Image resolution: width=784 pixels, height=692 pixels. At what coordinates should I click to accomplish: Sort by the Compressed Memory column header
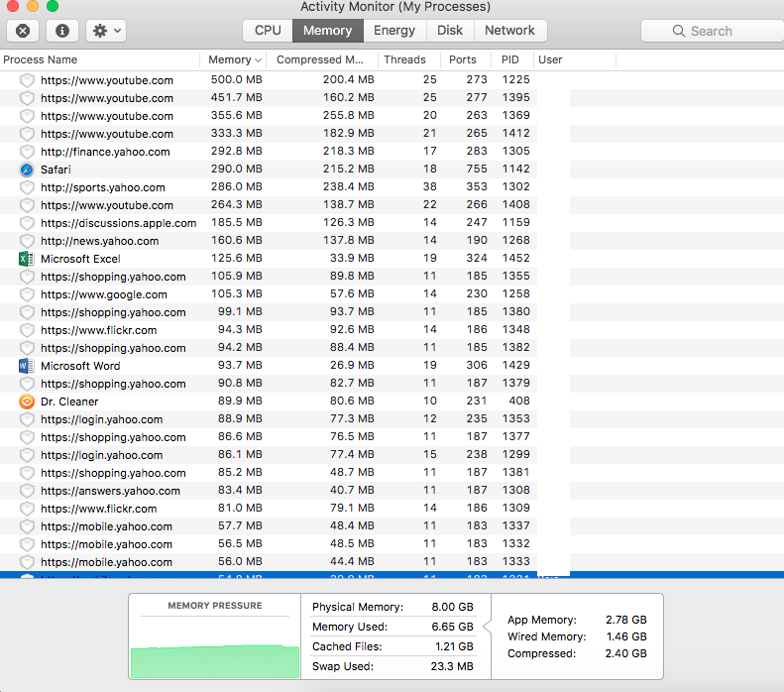[321, 60]
